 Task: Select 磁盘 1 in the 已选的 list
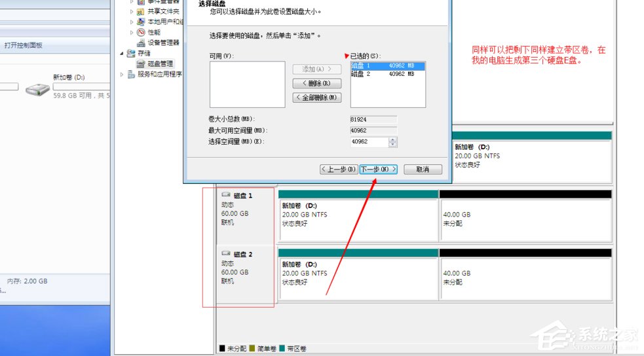point(388,65)
